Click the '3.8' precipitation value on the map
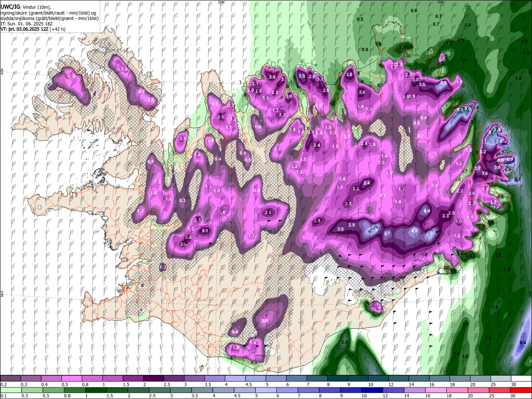Viewport: 532px width, 399px height. [x=289, y=96]
